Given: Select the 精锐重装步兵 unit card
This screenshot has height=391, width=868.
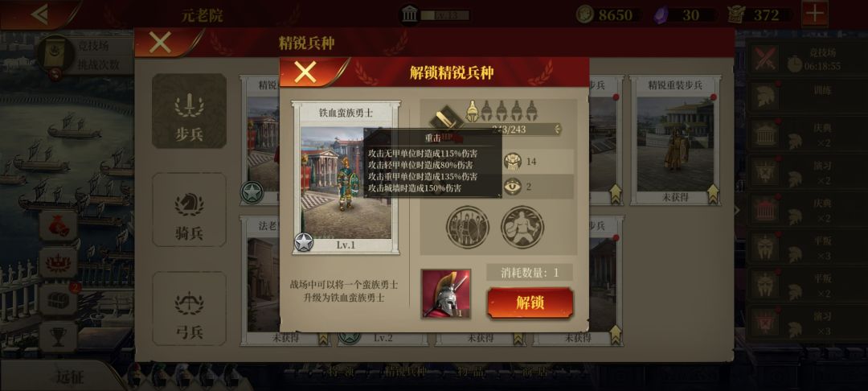Looking at the screenshot, I should [x=675, y=141].
